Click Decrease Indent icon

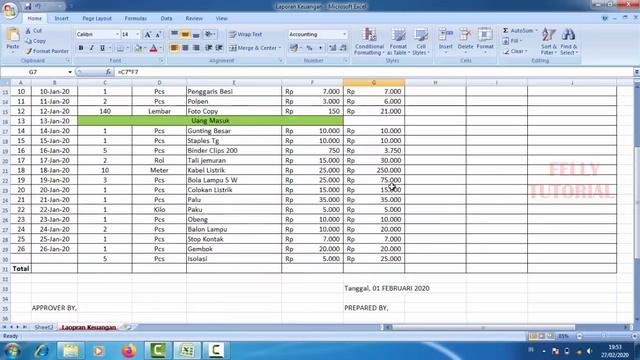click(x=209, y=48)
